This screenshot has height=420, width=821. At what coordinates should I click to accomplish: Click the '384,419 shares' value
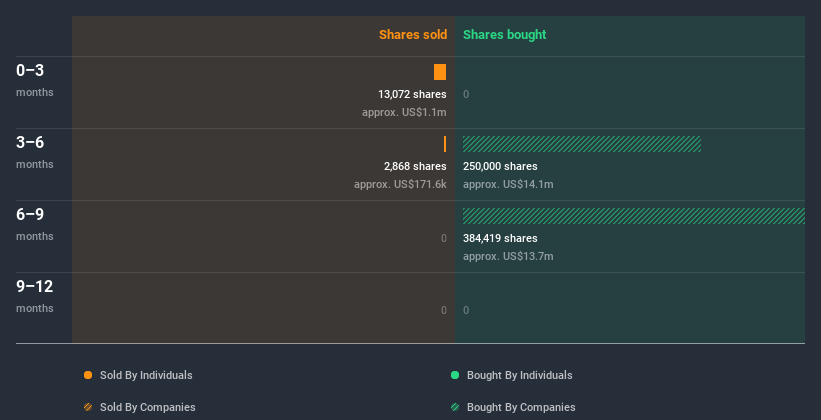pyautogui.click(x=500, y=238)
